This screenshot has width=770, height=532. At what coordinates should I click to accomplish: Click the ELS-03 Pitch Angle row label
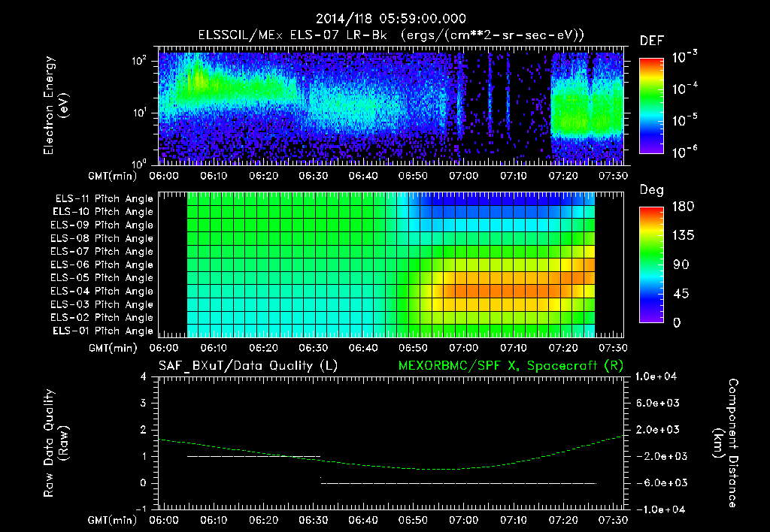102,305
